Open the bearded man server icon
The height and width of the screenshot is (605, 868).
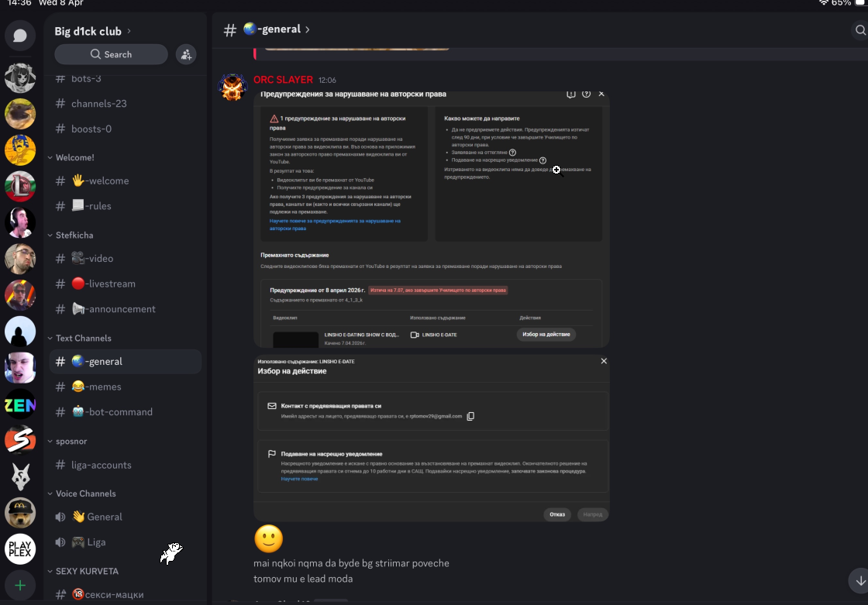(20, 259)
